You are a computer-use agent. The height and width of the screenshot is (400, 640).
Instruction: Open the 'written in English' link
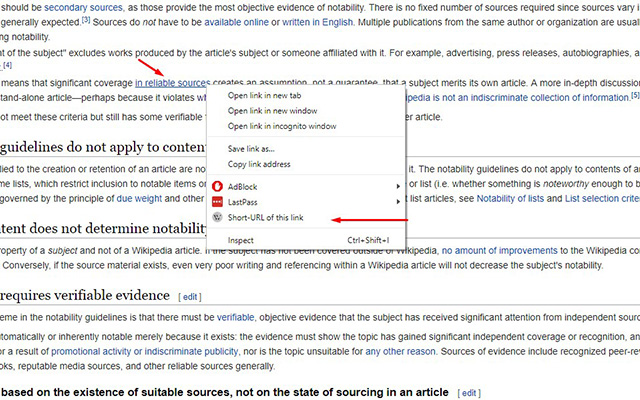[317, 22]
